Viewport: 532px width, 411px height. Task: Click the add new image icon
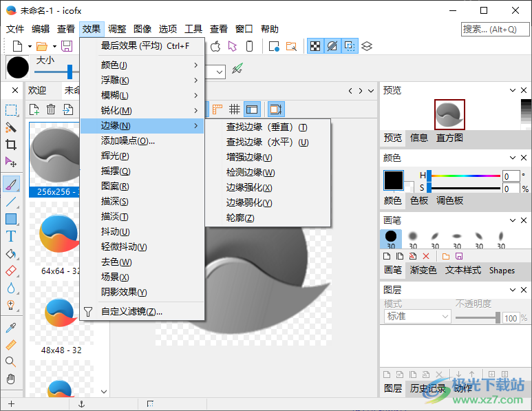pyautogui.click(x=34, y=109)
